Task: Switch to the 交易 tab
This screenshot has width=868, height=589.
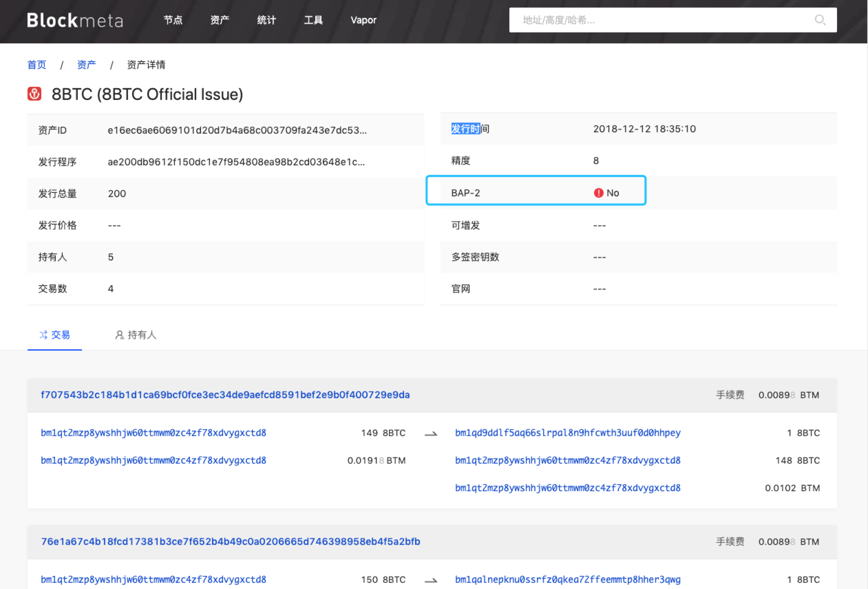Action: click(54, 335)
